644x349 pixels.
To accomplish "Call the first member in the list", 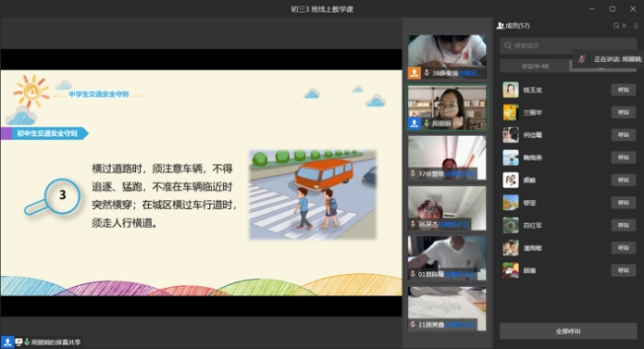I will (x=624, y=90).
